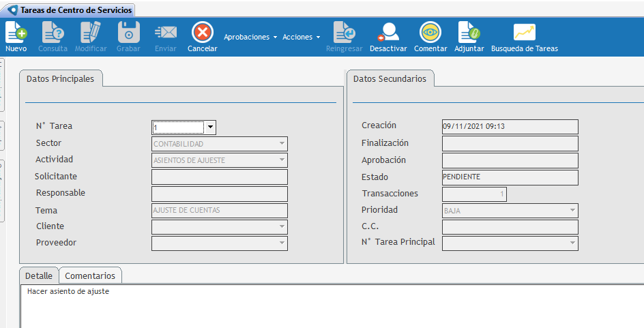Click the Comentar eye icon
The image size is (644, 328).
(x=430, y=32)
